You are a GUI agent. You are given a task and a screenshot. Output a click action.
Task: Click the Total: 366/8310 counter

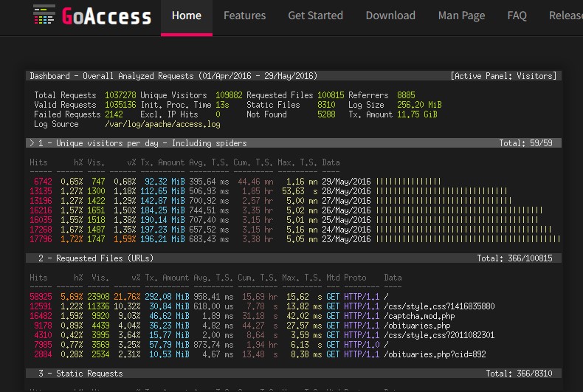519,374
